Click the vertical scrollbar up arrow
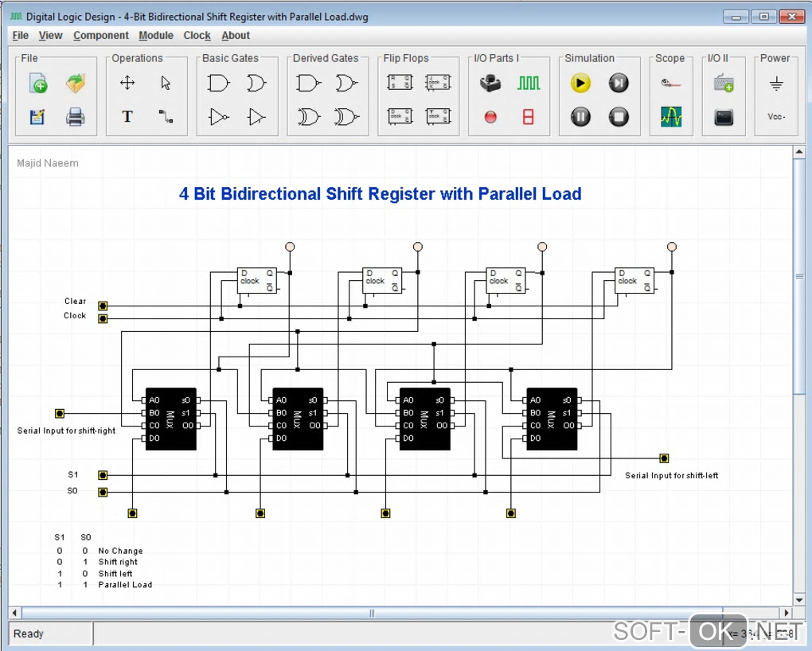812x651 pixels. [x=799, y=152]
